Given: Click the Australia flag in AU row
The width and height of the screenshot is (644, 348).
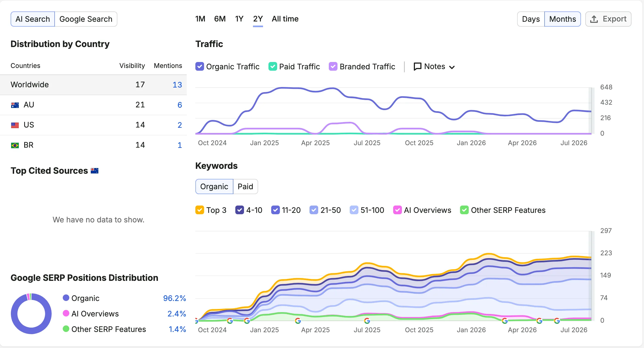Looking at the screenshot, I should (15, 105).
